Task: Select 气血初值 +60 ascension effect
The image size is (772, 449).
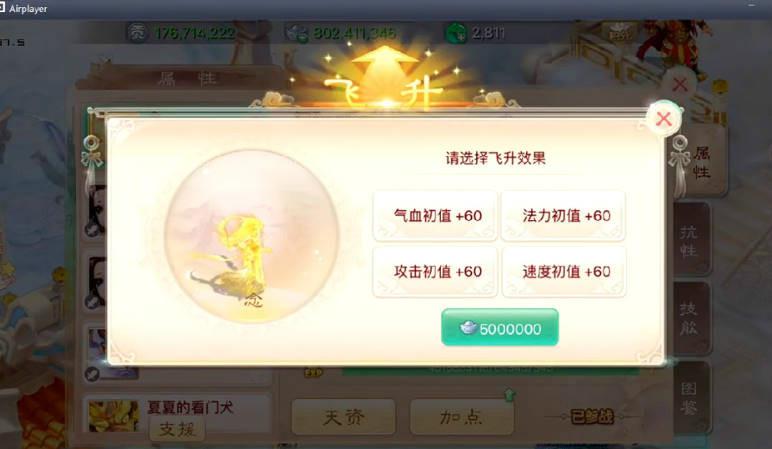Action: 435,216
